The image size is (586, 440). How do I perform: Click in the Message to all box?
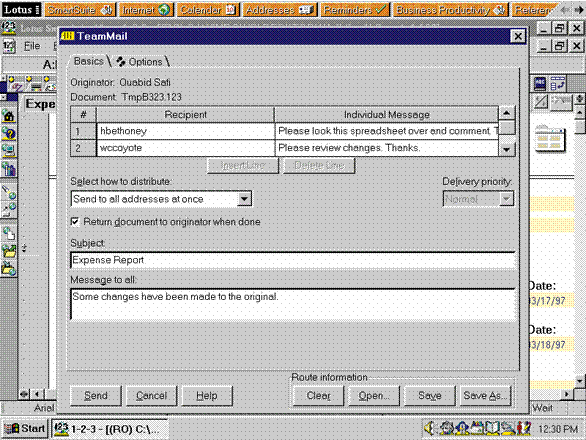click(x=293, y=304)
